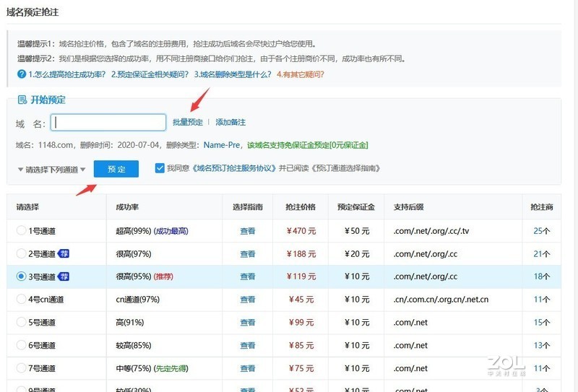Click the ¥75 元 price cell
The width and height of the screenshot is (578, 392).
click(301, 368)
